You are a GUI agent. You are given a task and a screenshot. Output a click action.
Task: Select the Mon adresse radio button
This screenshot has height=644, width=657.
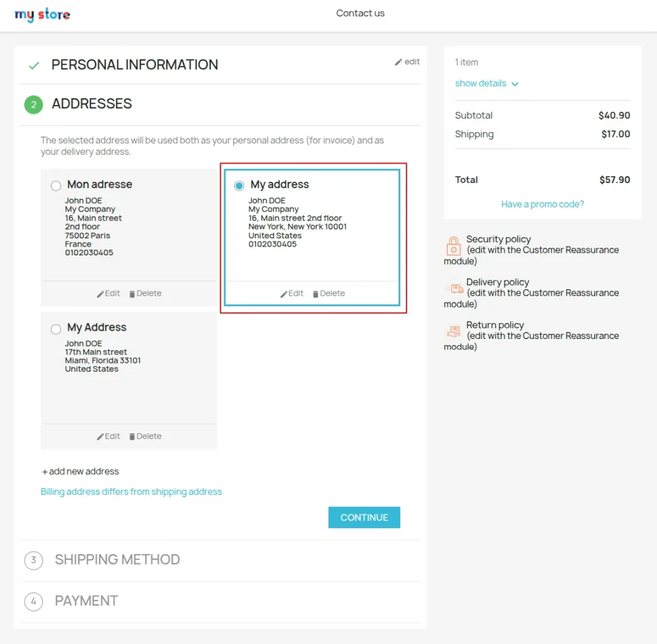point(55,186)
